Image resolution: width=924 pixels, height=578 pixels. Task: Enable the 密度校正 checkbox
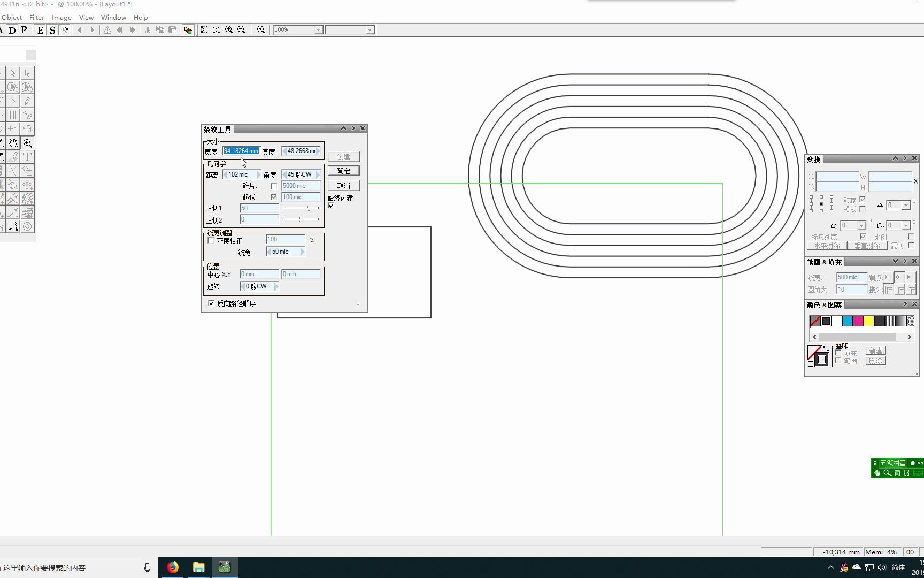pyautogui.click(x=211, y=241)
